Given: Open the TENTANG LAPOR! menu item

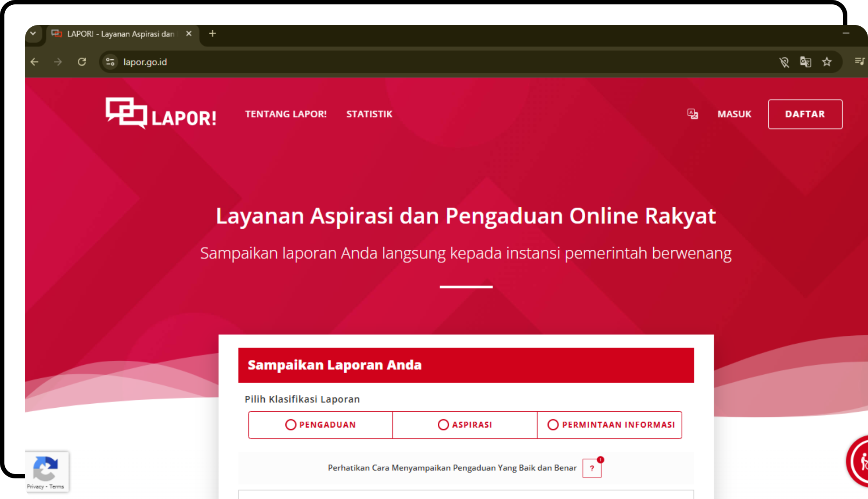Looking at the screenshot, I should pyautogui.click(x=286, y=114).
